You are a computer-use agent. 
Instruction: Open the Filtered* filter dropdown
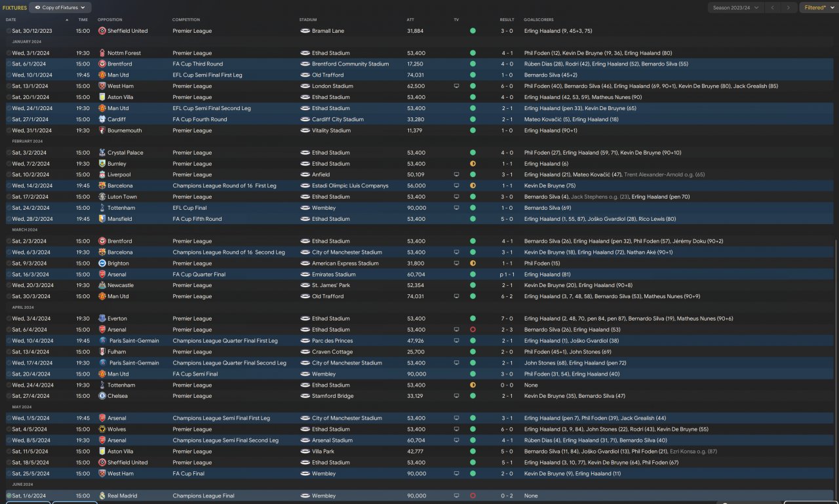click(x=819, y=8)
